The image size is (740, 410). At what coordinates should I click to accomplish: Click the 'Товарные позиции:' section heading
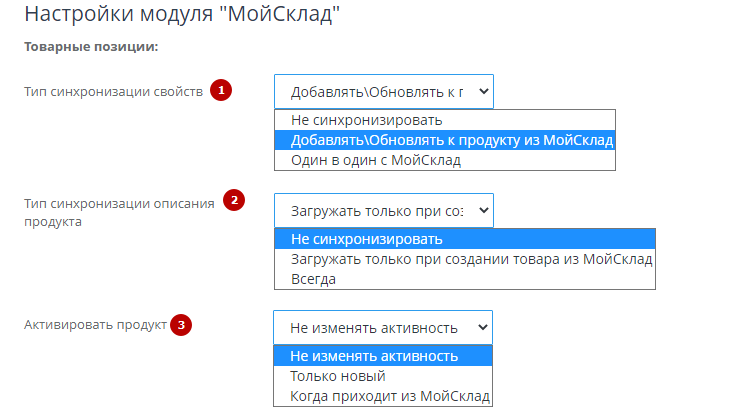[91, 47]
